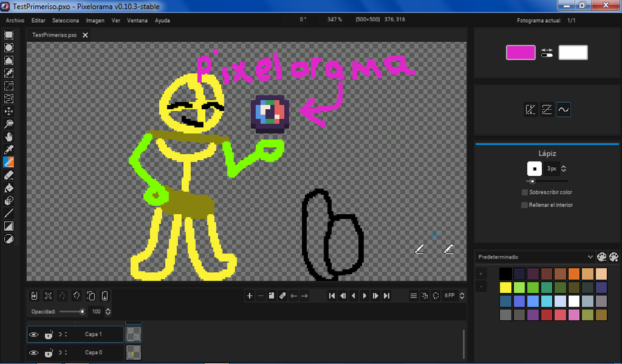Add a new frame
Screen dimensions: 622x364
pyautogui.click(x=249, y=296)
